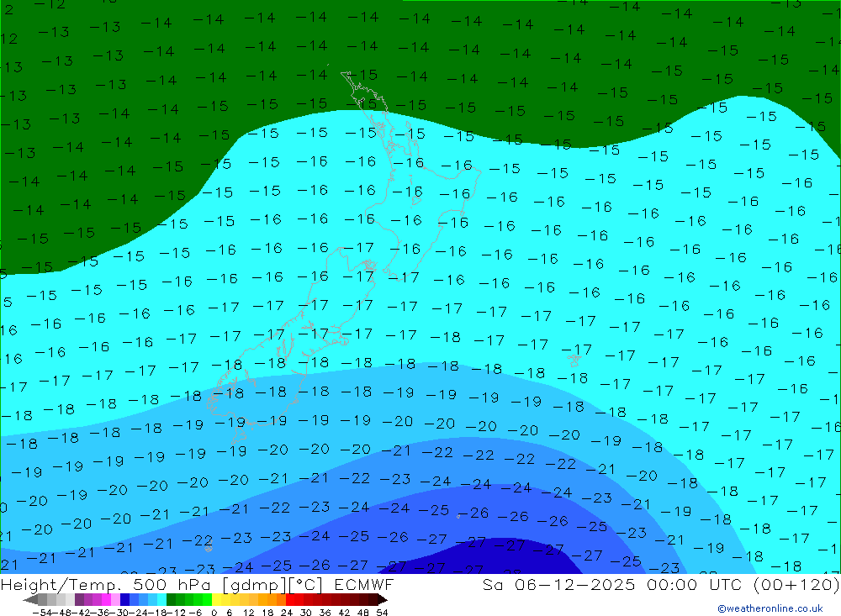The height and width of the screenshot is (616, 841).
Task: Select the bright red legend swatch above 24
Action: [x=290, y=599]
